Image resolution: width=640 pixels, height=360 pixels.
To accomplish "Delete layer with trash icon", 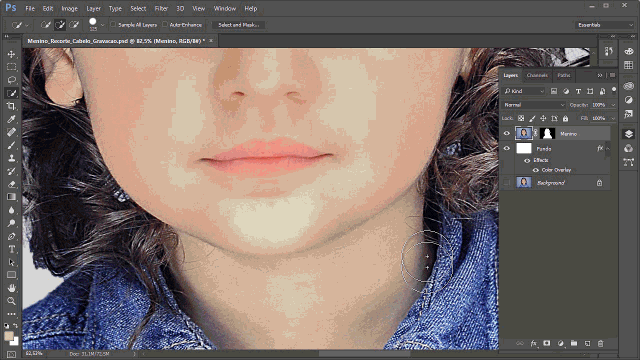I will tap(600, 344).
